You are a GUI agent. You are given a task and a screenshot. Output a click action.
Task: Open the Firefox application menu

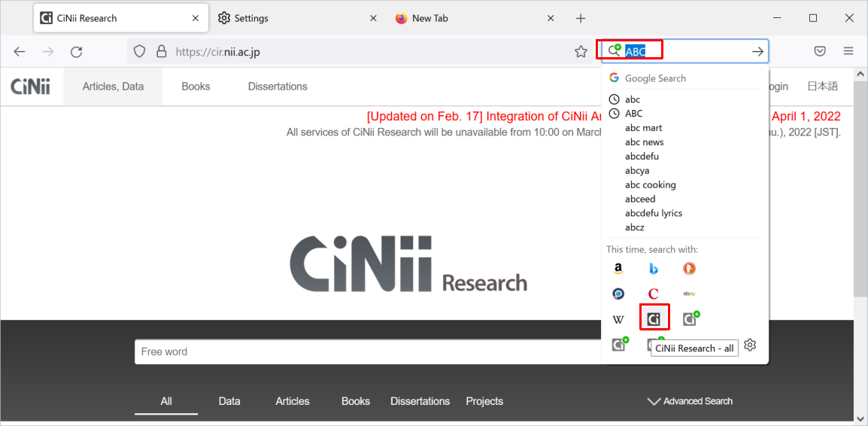[848, 51]
